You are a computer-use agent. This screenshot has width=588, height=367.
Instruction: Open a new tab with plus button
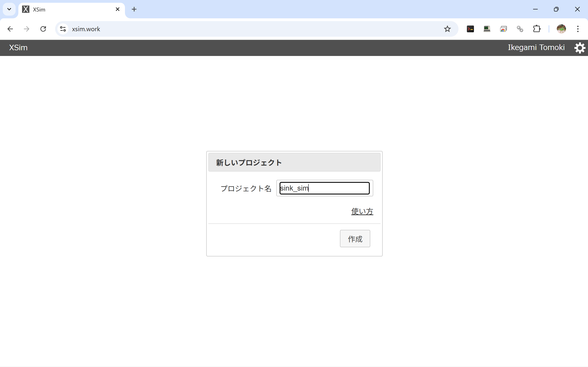(134, 9)
